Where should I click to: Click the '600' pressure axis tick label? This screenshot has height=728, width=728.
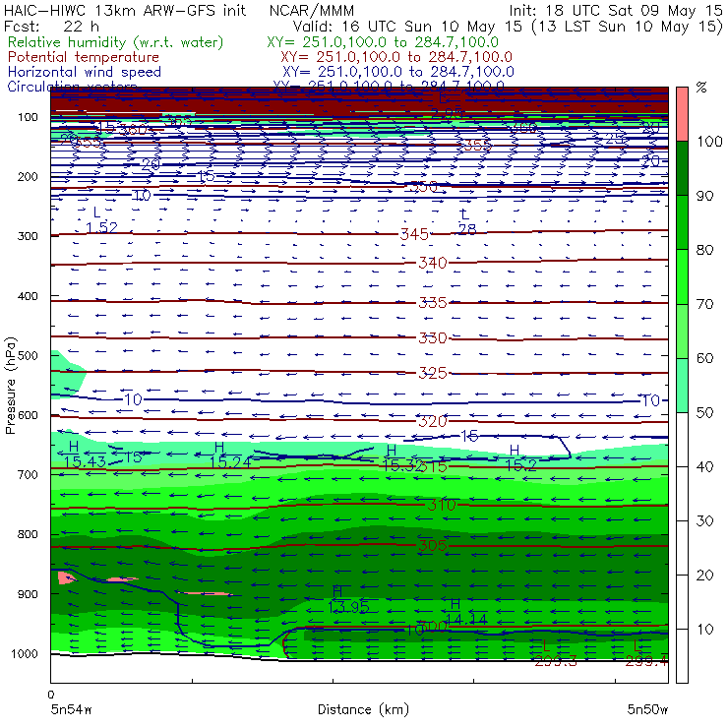click(x=28, y=414)
